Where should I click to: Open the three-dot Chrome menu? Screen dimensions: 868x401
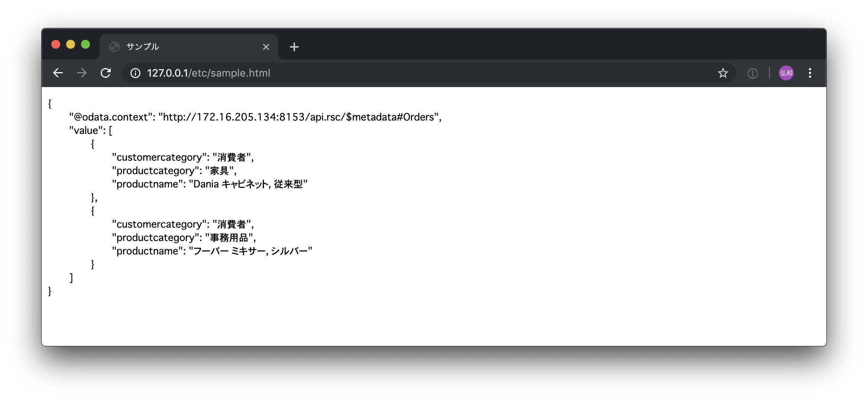coord(810,73)
